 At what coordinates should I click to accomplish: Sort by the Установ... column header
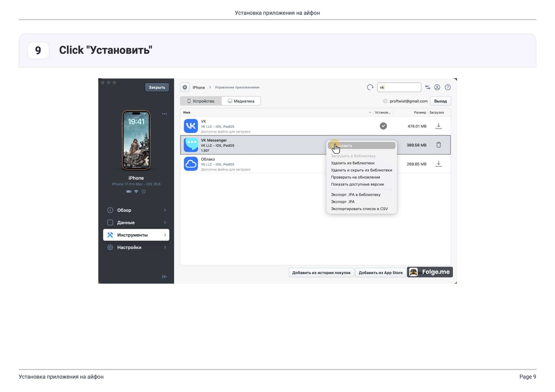pyautogui.click(x=383, y=112)
